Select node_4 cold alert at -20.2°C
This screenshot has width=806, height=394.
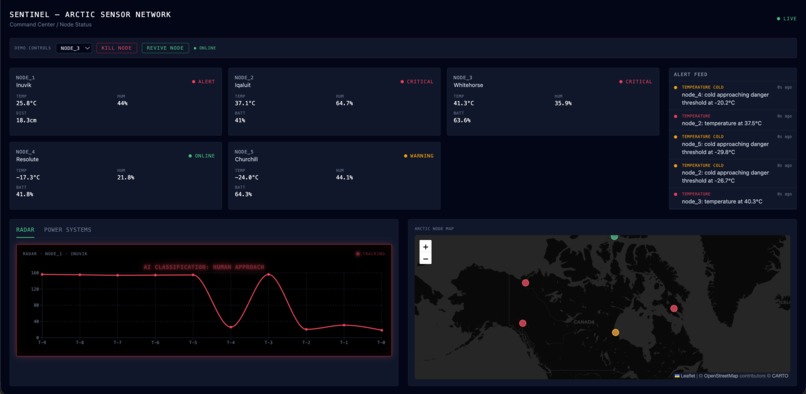pyautogui.click(x=732, y=95)
